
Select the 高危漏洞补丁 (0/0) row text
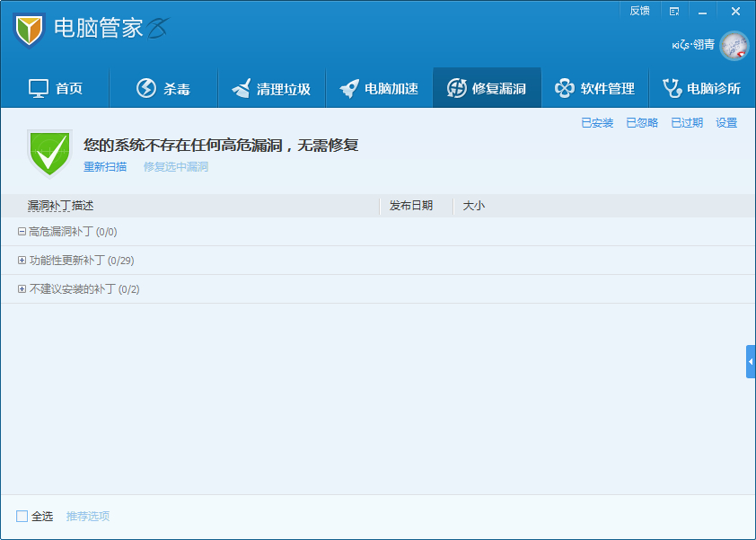(73, 232)
